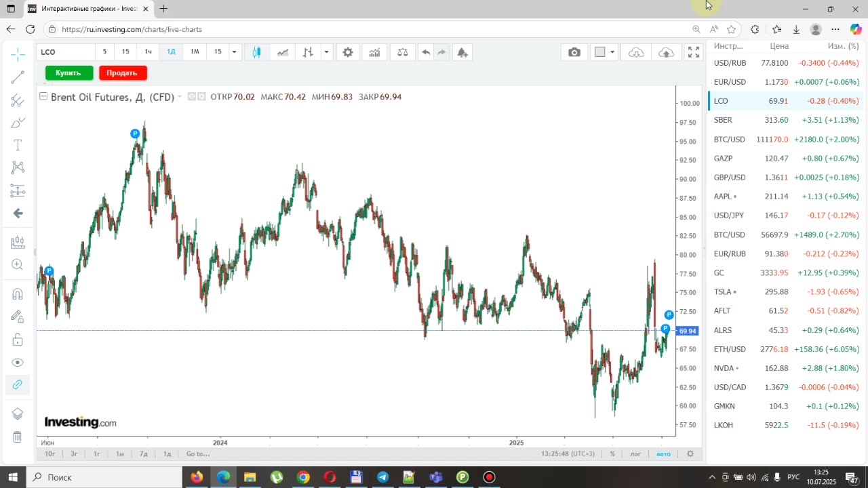This screenshot has height=488, width=868.
Task: Create an alert with the bell icon
Action: point(462,52)
